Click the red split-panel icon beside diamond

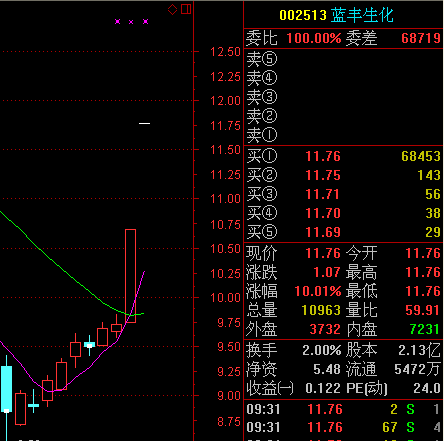186,9
